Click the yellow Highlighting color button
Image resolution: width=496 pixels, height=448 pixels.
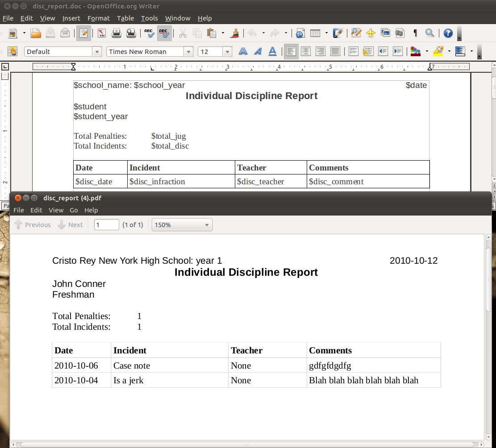click(438, 52)
